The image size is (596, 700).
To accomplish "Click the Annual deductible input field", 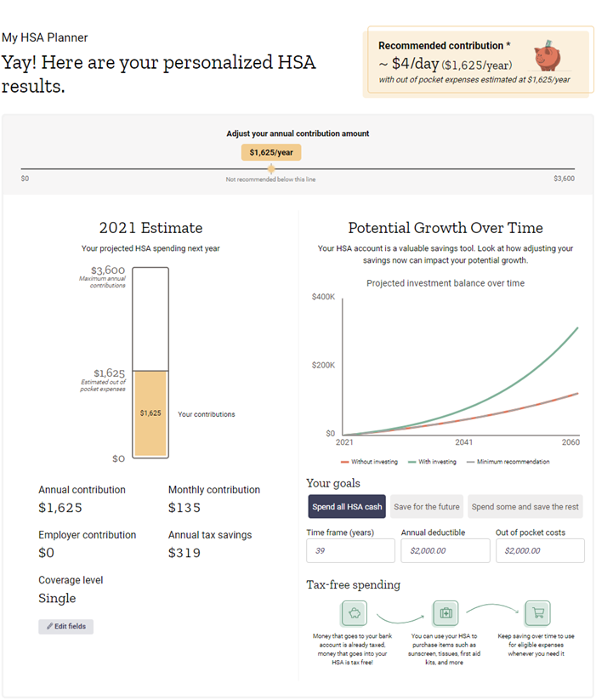I will 446,550.
